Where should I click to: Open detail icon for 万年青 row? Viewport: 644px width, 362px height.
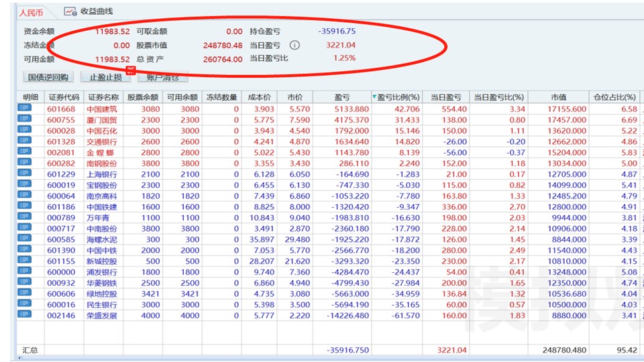[x=24, y=217]
